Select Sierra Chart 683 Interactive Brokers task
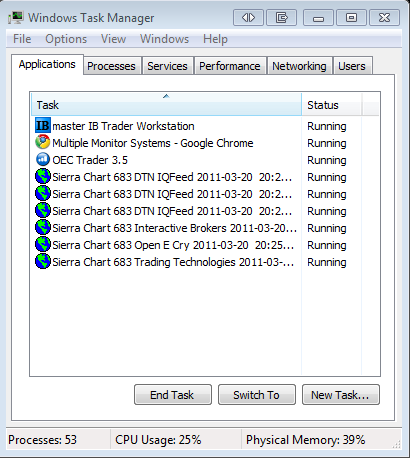 (166, 228)
